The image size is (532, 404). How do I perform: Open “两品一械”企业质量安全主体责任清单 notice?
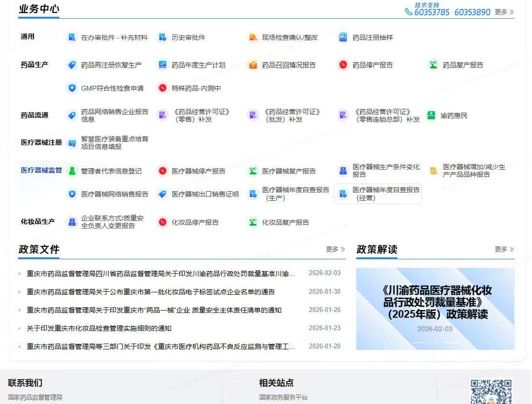154,310
